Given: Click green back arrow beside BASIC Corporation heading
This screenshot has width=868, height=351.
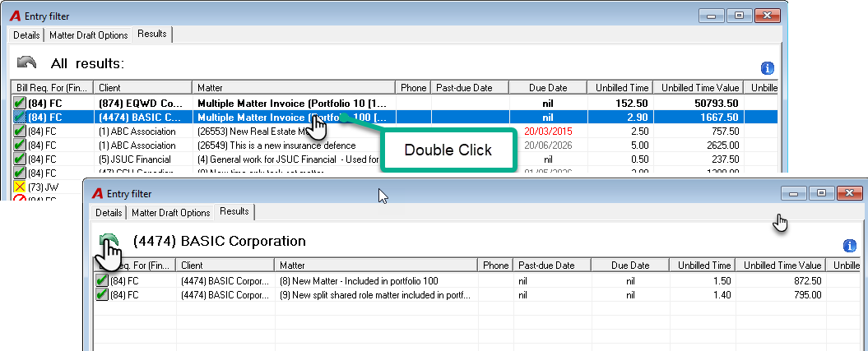Looking at the screenshot, I should [109, 241].
